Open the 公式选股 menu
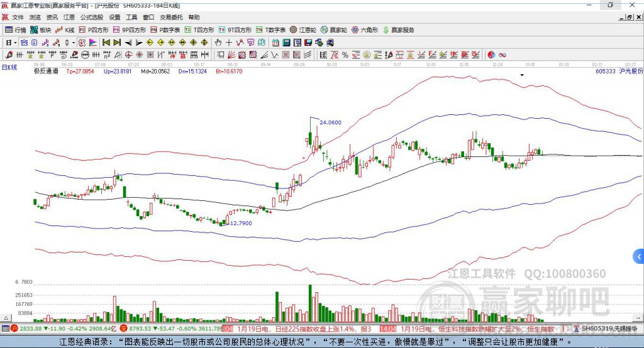This screenshot has height=348, width=644. [92, 17]
